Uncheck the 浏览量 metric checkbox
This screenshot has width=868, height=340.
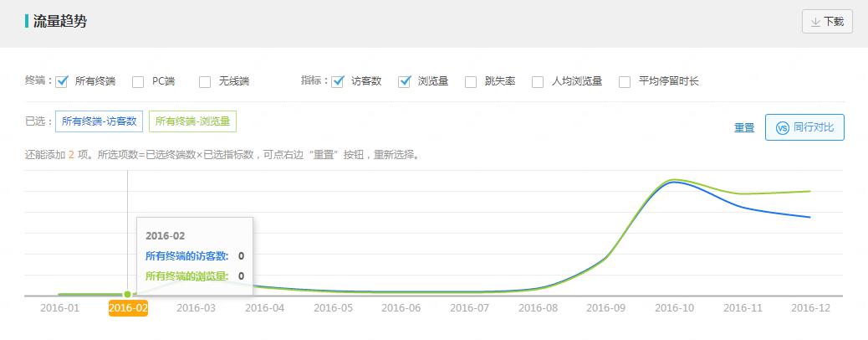pos(405,82)
